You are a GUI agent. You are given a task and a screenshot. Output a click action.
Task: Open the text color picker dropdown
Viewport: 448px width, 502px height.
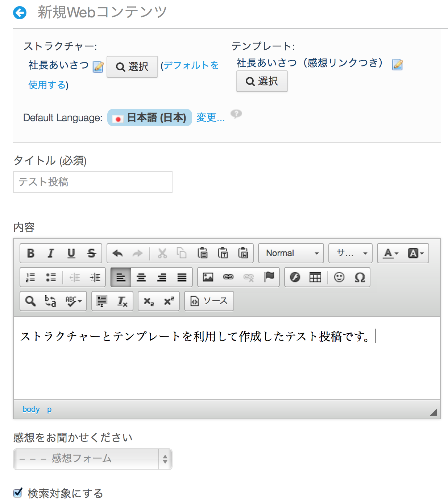pos(391,253)
